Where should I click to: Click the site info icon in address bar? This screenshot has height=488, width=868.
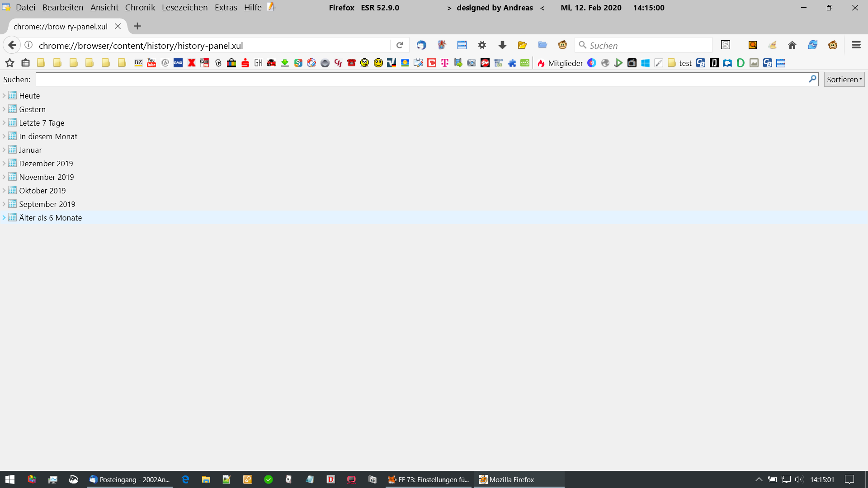tap(28, 45)
